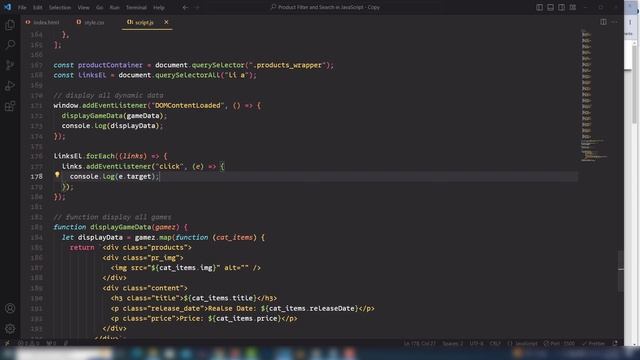Open the Go menu
The width and height of the screenshot is (640, 360).
pos(100,7)
